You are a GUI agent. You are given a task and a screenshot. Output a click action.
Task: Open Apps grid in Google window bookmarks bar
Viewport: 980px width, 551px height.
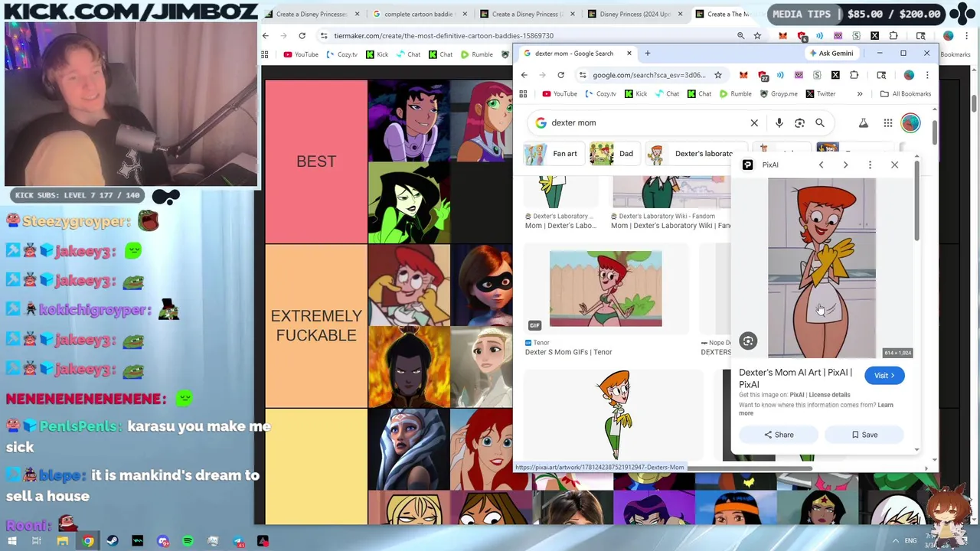(523, 93)
